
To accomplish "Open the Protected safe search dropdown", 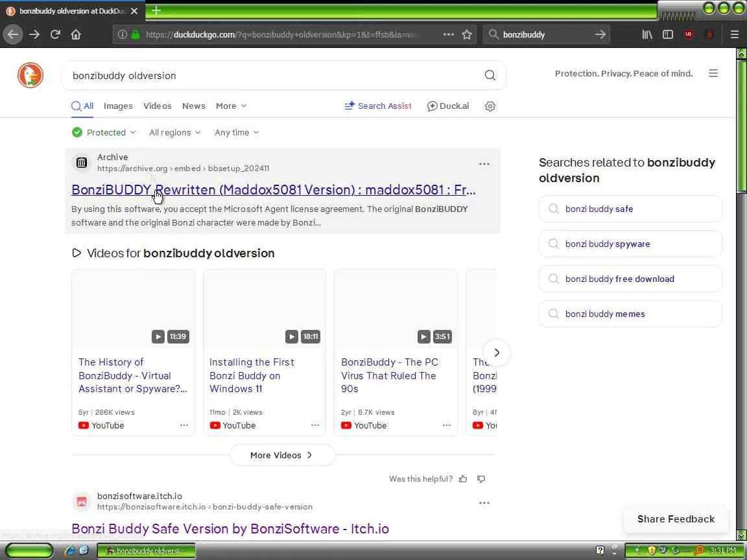I will coord(104,132).
